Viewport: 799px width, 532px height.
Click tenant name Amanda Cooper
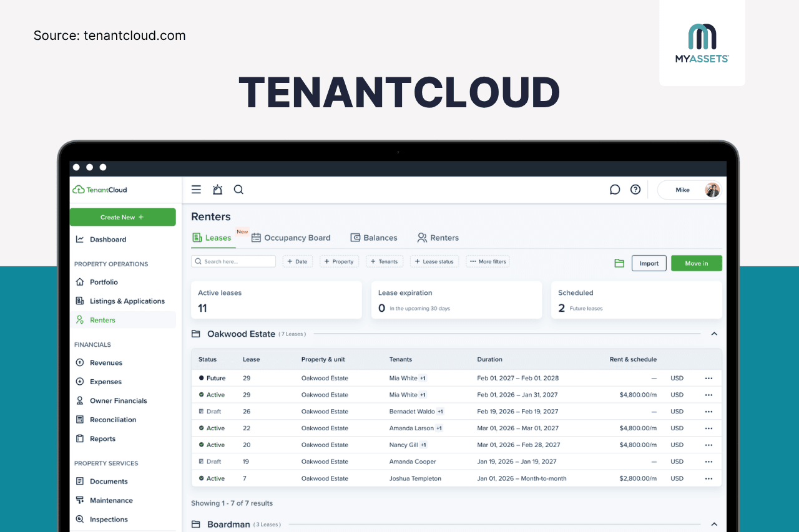[413, 462]
